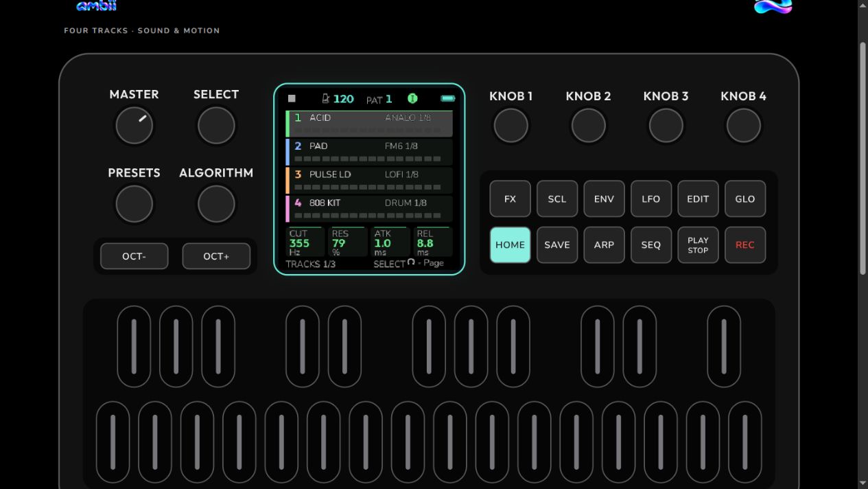
Task: Click the PRESETS knob
Action: [134, 204]
